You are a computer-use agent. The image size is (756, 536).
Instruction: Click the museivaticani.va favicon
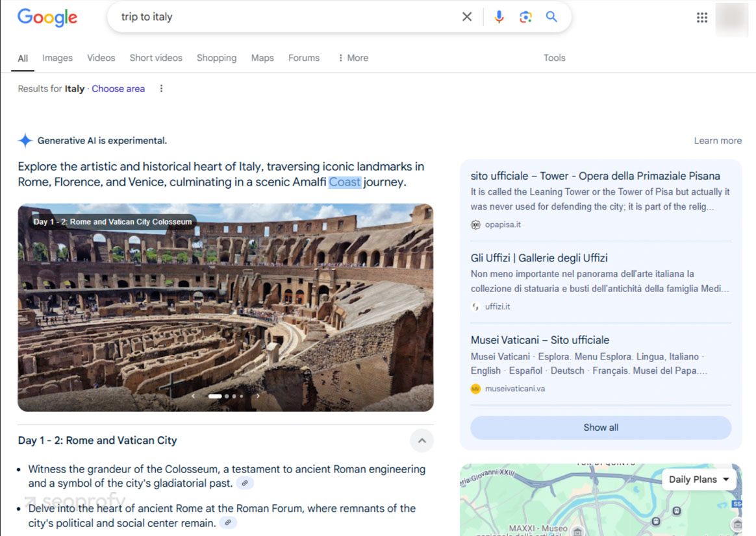tap(476, 389)
